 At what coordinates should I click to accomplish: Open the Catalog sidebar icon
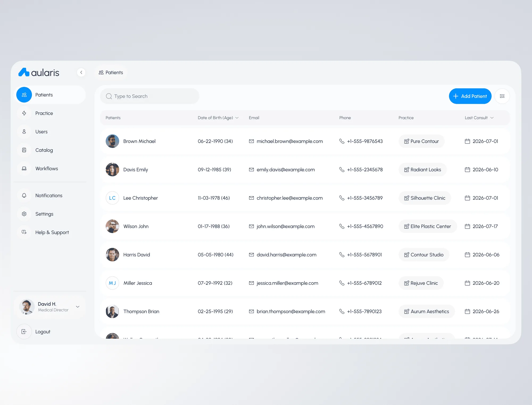(x=24, y=150)
